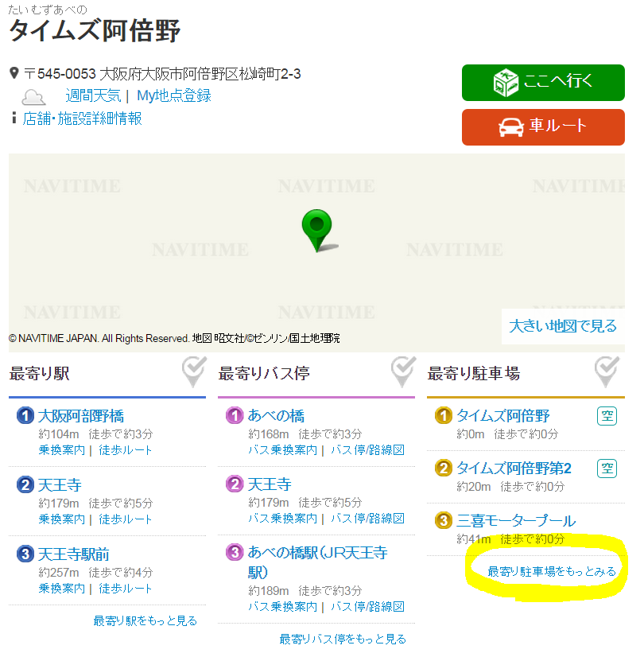This screenshot has width=644, height=661.
Task: Click the checkmark icon in 最寄り駐車場 header
Action: coord(607,371)
